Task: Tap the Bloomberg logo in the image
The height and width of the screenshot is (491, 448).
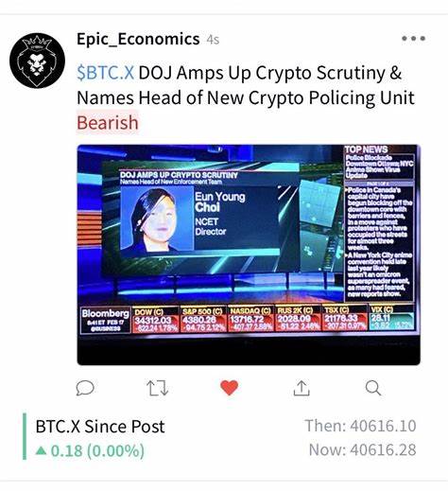Action: pyautogui.click(x=106, y=320)
